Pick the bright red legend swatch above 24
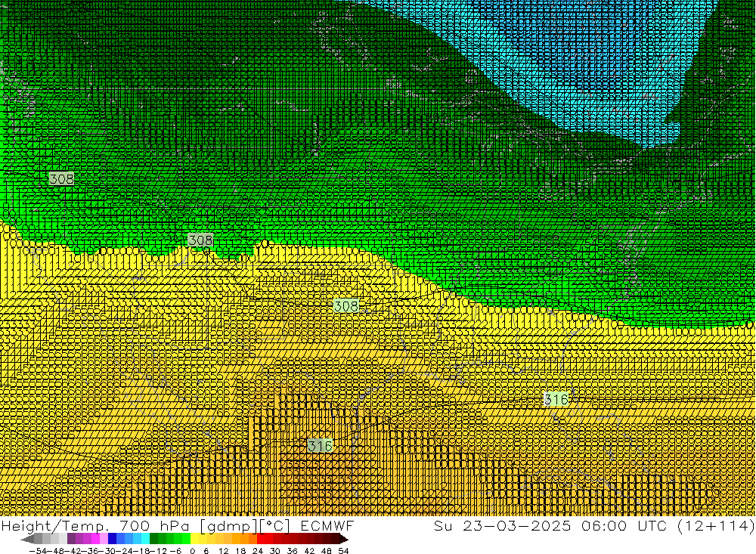The height and width of the screenshot is (554, 756). pos(261,539)
